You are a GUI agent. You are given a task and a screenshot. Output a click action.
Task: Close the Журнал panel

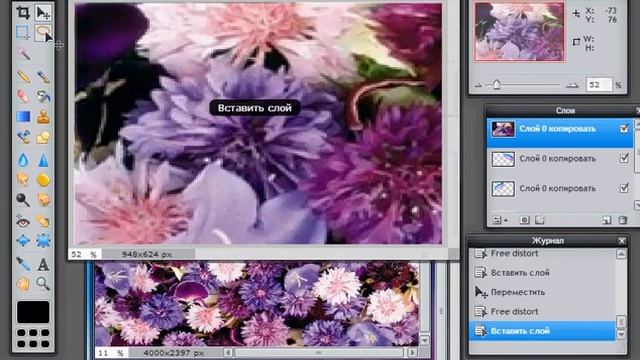tap(622, 241)
